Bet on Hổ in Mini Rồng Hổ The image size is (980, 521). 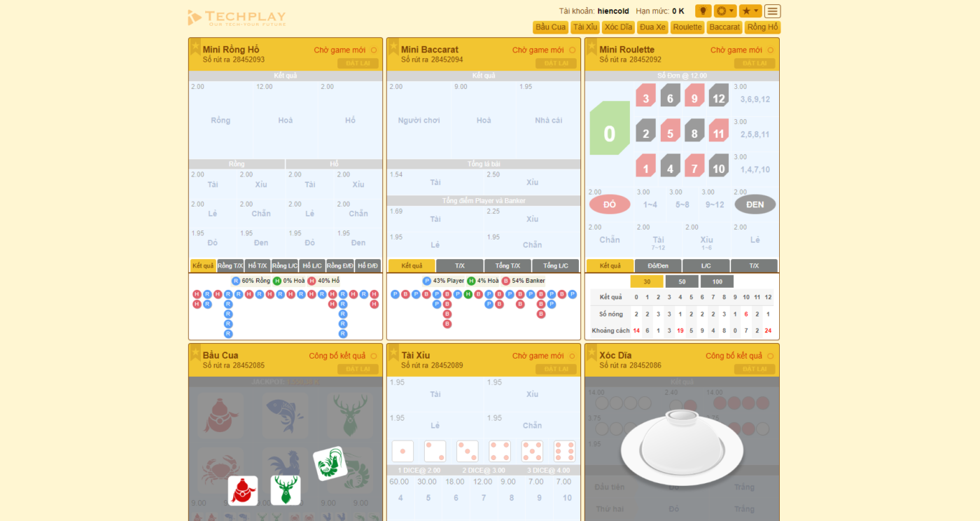pos(350,120)
